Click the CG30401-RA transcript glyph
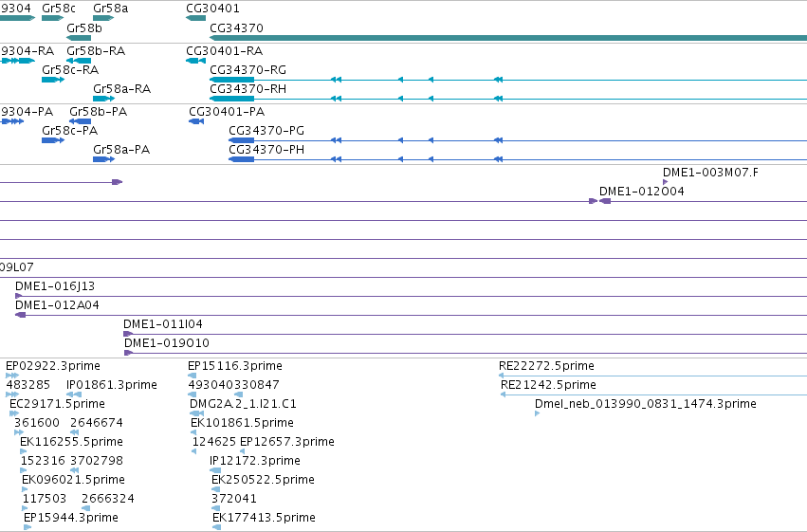The image size is (807, 532). tap(195, 61)
